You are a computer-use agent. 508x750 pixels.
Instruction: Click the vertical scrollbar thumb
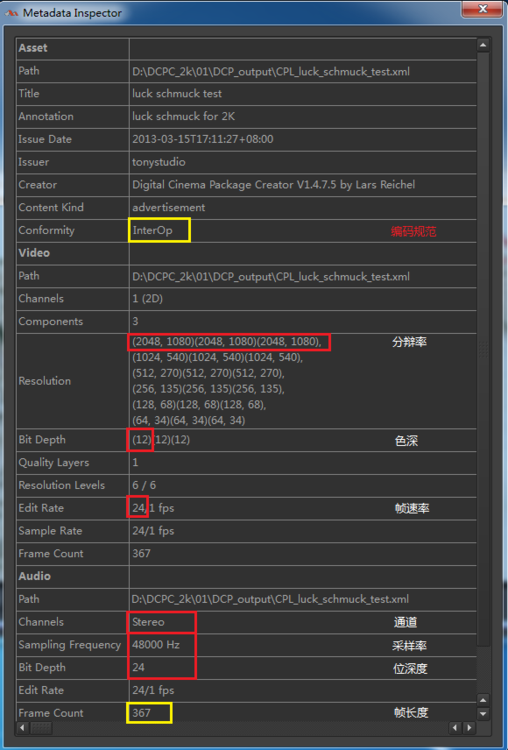tap(483, 349)
